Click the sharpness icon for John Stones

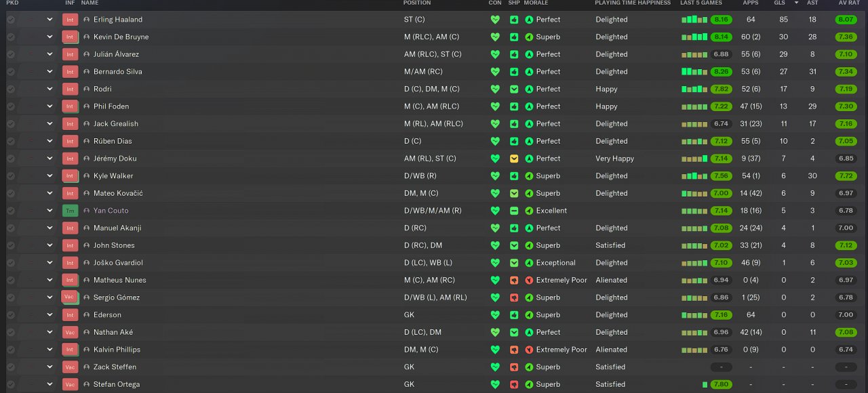514,245
